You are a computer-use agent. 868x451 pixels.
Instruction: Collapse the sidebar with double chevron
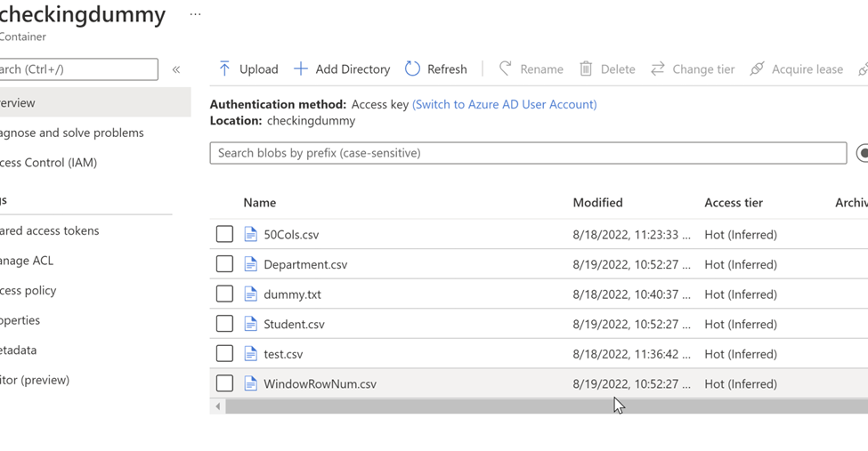coord(176,69)
